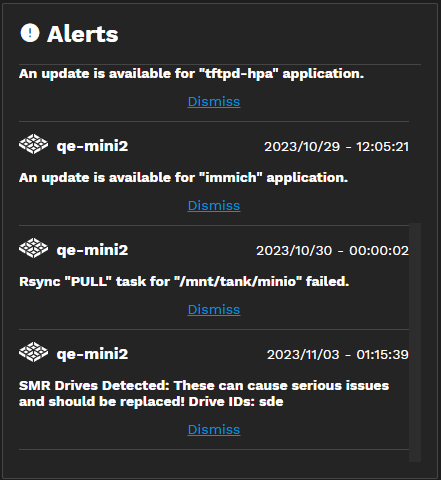Click the system icon beside the 00:00:02 alert
Viewport: 441px width, 480px height.
tap(33, 248)
